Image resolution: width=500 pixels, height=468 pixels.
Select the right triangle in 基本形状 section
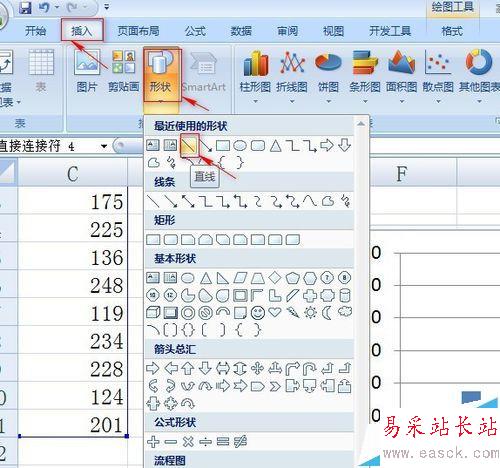coord(223,278)
